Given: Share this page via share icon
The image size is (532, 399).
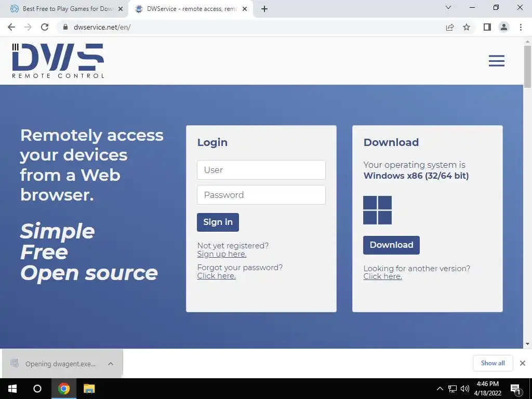Looking at the screenshot, I should [450, 27].
